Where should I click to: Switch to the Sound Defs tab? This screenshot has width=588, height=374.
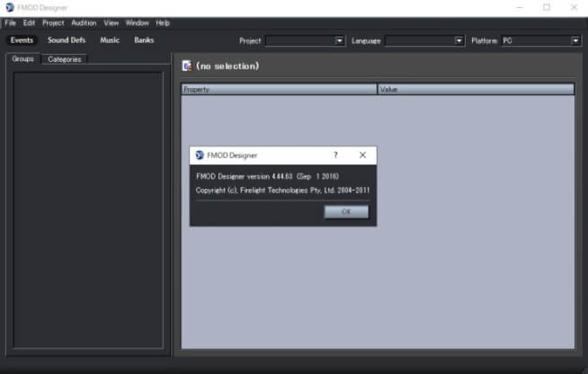click(x=67, y=40)
